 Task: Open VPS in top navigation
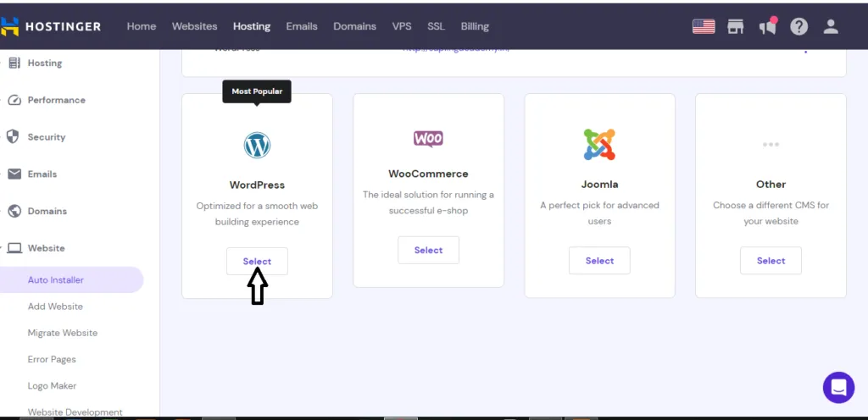(x=401, y=26)
